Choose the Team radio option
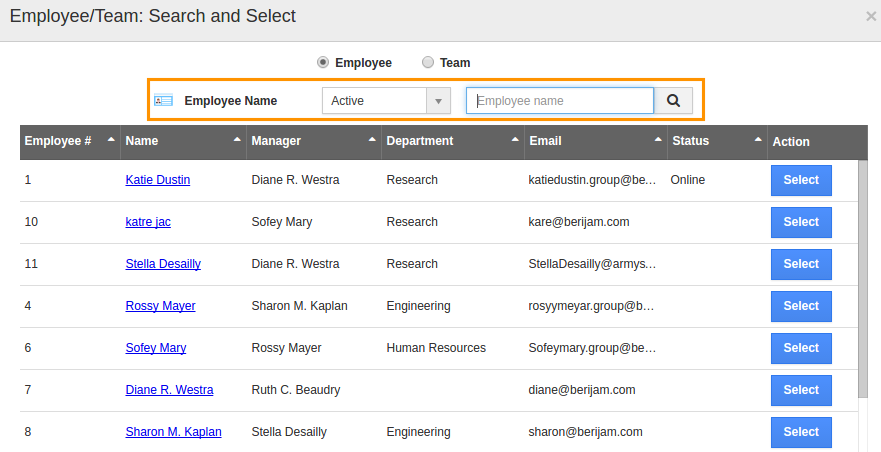Viewport: 881px width, 452px height. [428, 62]
